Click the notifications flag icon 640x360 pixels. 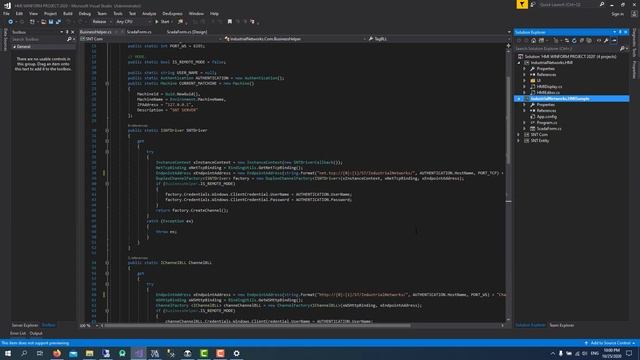tap(522, 4)
